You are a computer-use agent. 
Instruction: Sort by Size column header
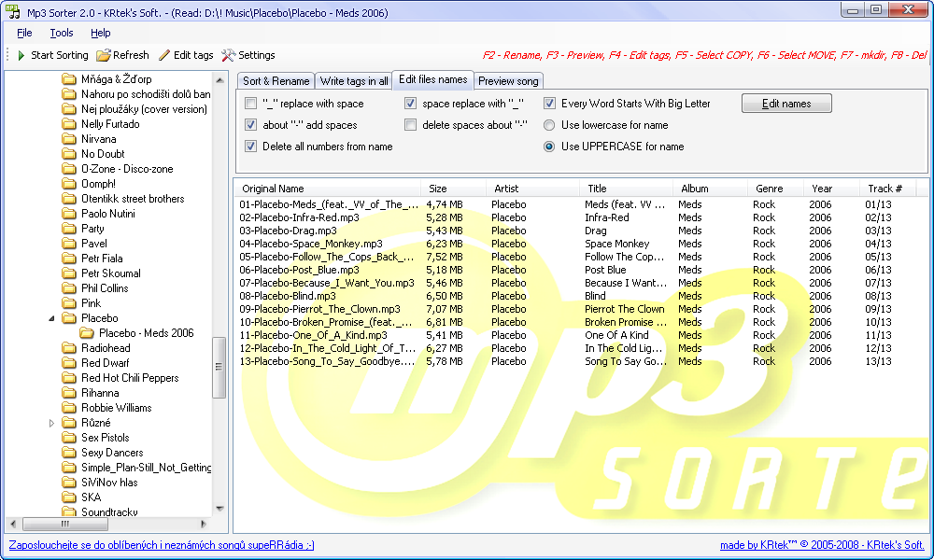coord(453,189)
